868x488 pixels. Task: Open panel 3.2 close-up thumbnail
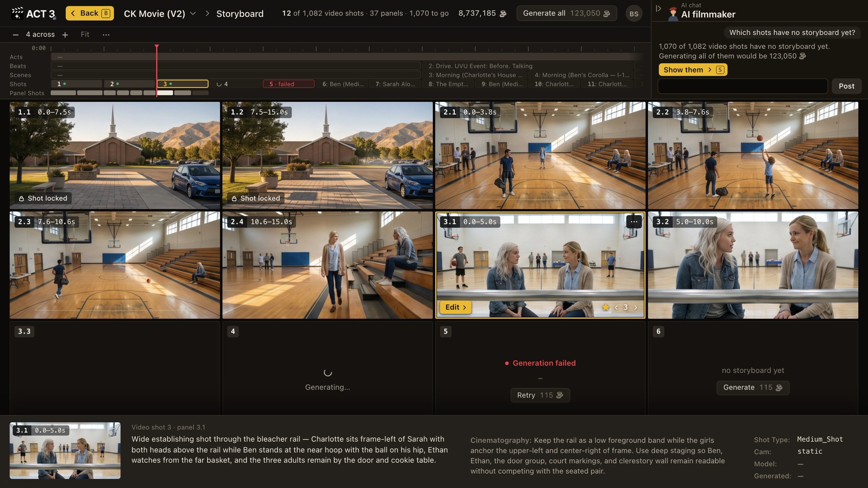coord(753,265)
